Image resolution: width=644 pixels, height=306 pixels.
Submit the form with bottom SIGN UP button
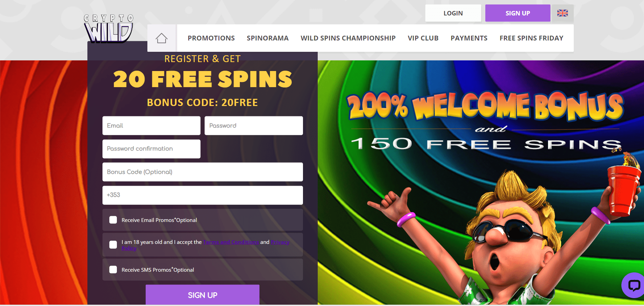pos(203,295)
